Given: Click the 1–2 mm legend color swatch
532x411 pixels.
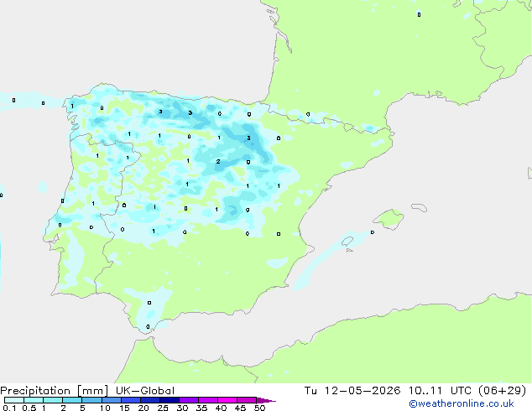Looking at the screenshot, I should [53, 400].
